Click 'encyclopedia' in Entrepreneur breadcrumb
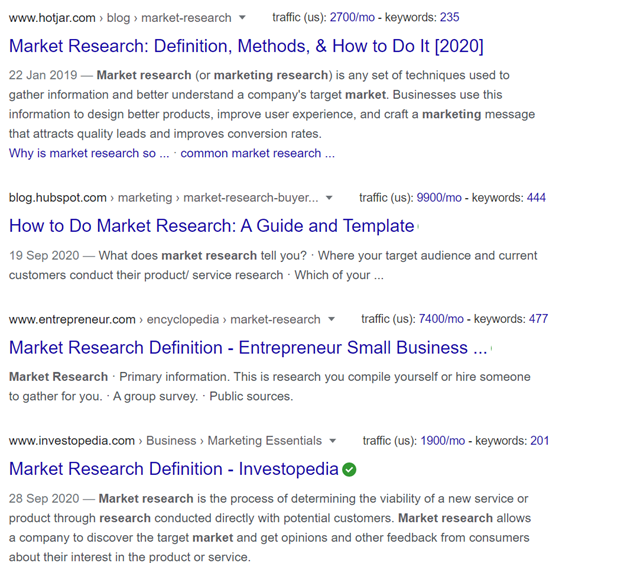The width and height of the screenshot is (624, 563). 183,319
